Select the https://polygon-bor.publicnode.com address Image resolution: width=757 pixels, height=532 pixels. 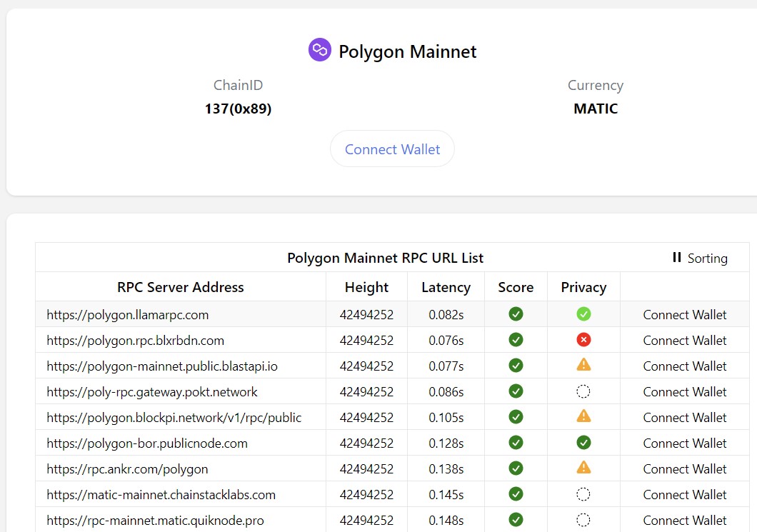click(147, 443)
